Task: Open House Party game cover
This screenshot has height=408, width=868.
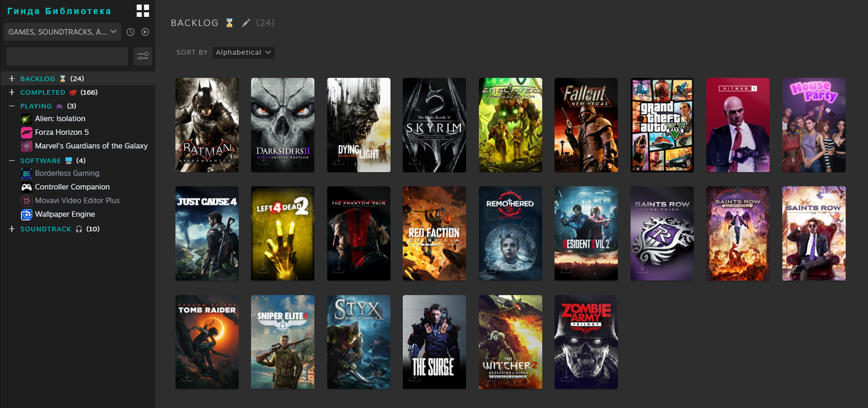Action: (x=814, y=125)
